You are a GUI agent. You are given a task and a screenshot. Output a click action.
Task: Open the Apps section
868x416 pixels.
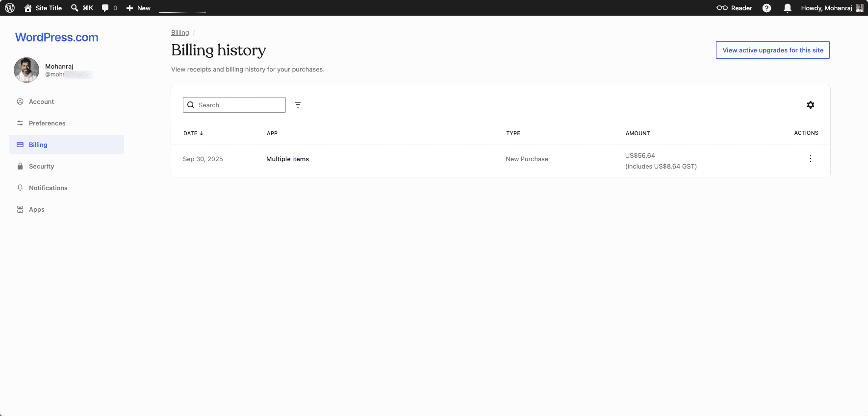(x=67, y=209)
